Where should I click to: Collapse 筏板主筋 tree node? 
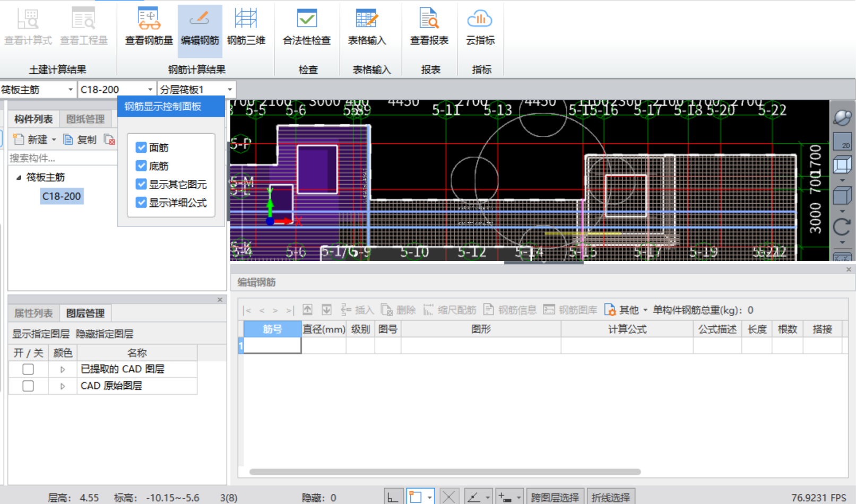(x=19, y=177)
